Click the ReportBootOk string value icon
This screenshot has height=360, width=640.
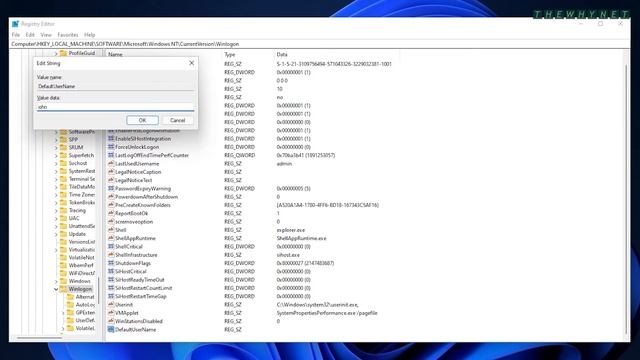(x=111, y=213)
